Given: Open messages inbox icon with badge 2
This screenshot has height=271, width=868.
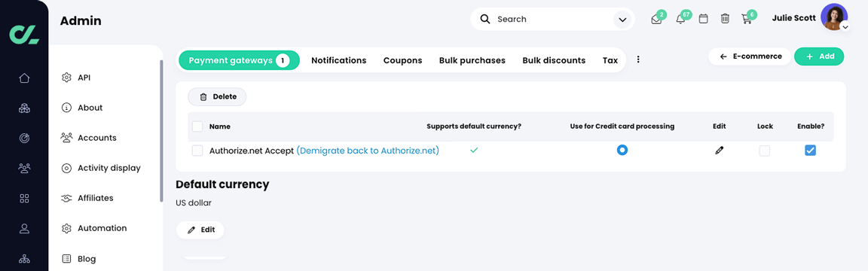Looking at the screenshot, I should click(656, 20).
